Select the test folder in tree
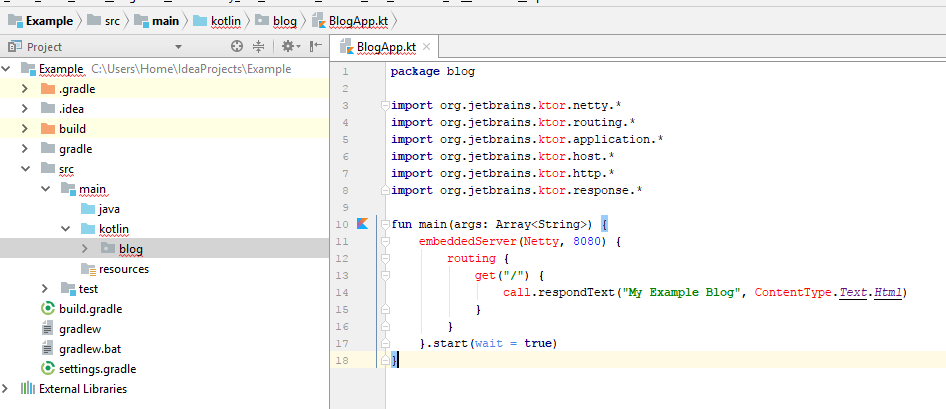This screenshot has width=946, height=409. pyautogui.click(x=88, y=289)
